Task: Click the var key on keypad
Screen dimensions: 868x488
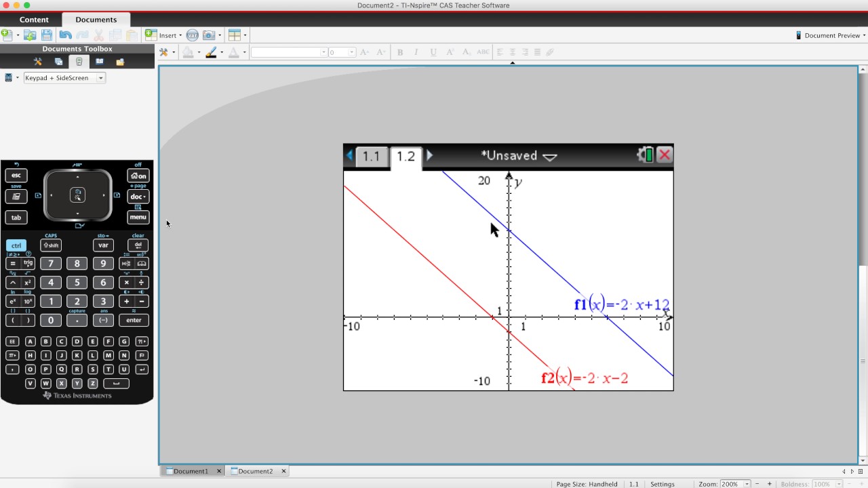Action: click(103, 245)
